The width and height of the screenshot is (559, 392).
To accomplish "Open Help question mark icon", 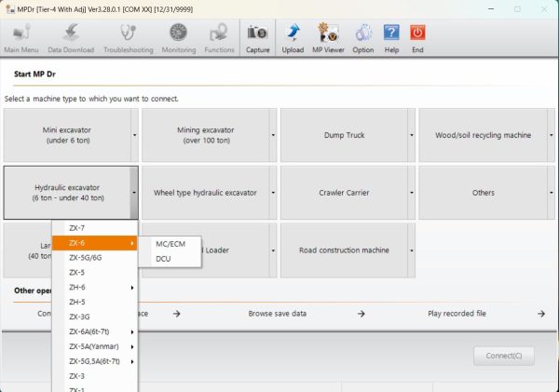I will click(391, 38).
